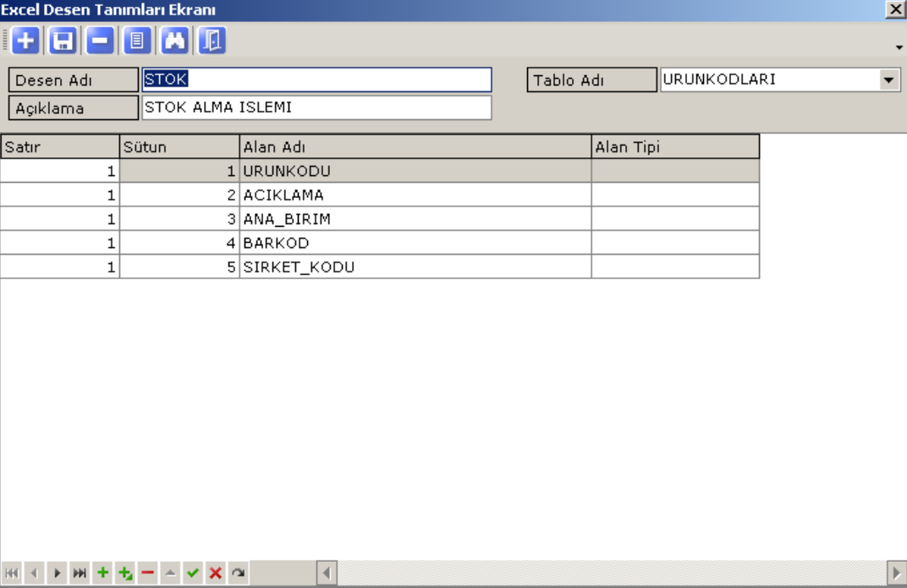Screen dimensions: 907x588
Task: Click the door Exit icon in toolbar
Action: coord(212,41)
